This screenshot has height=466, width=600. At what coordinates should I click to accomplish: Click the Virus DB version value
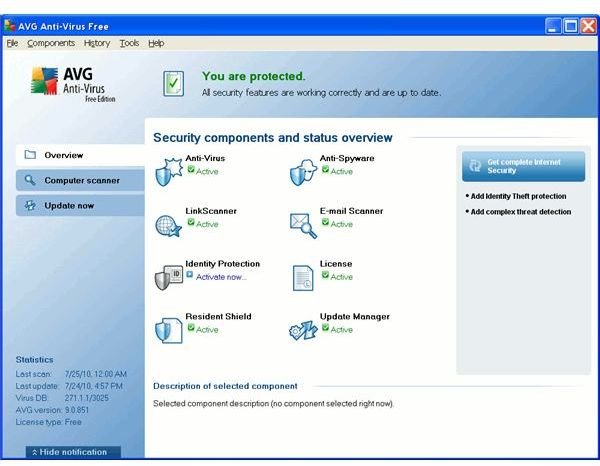(86, 398)
